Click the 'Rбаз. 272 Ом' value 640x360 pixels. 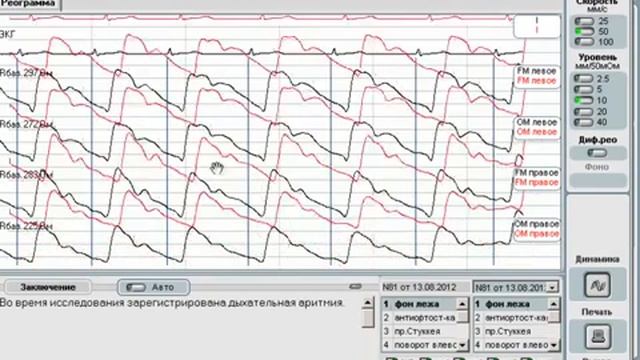[26, 124]
